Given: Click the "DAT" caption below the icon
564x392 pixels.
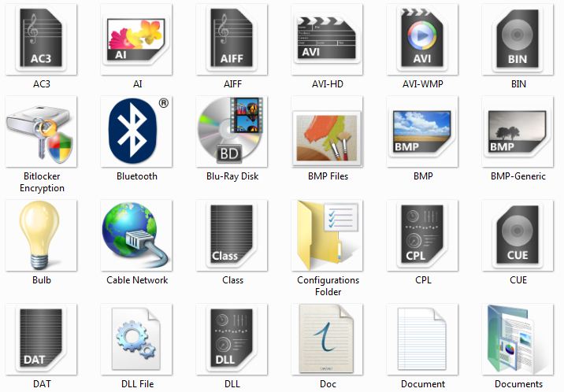Looking at the screenshot, I should [42, 384].
